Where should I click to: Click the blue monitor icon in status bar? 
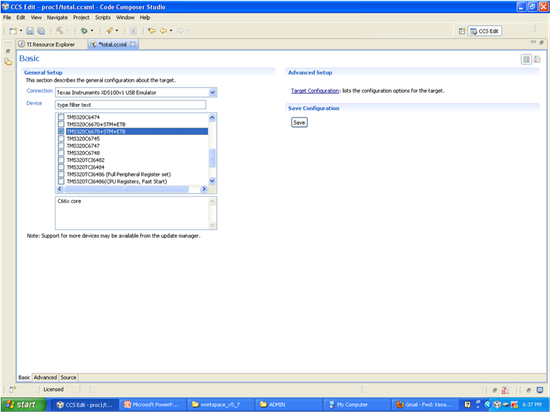click(540, 390)
